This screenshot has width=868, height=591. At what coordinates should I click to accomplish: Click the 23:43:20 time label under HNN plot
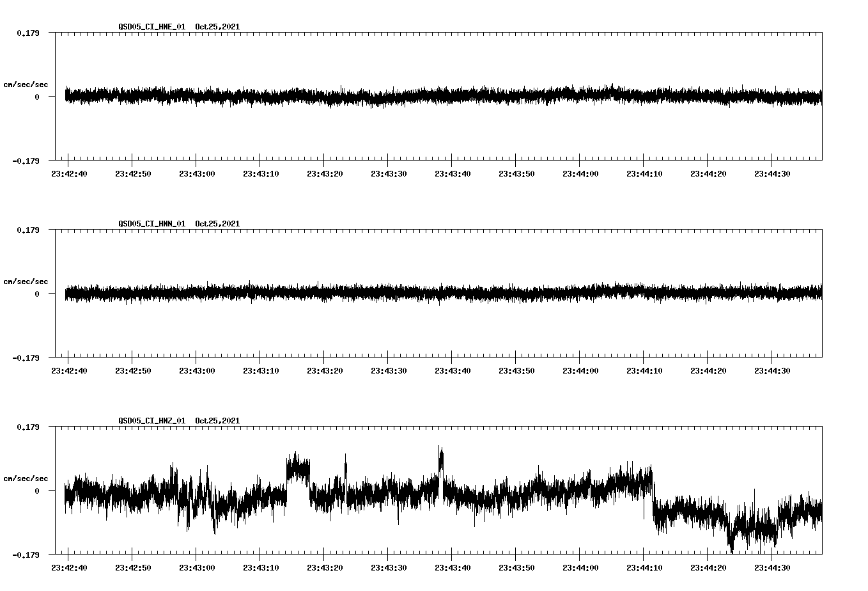coord(325,370)
